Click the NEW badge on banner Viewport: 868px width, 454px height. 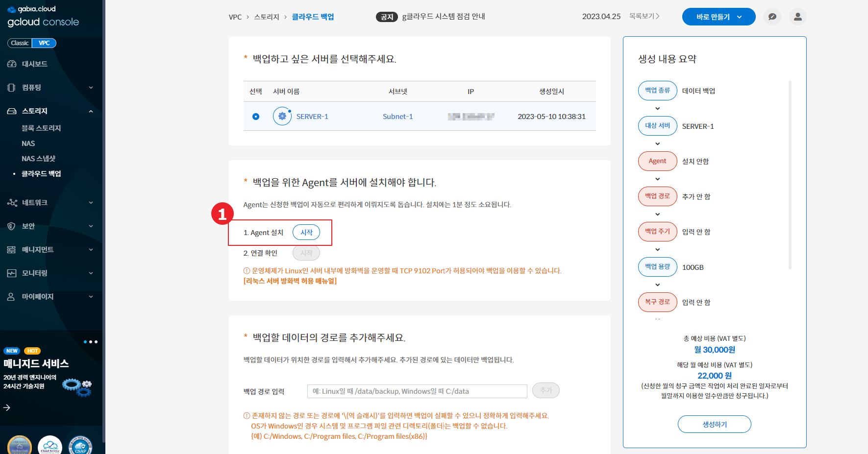point(12,351)
